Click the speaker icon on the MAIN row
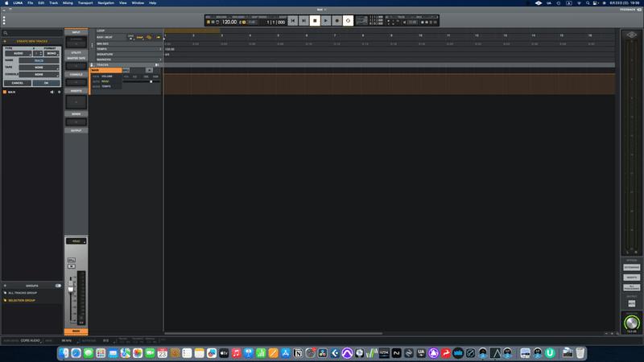Viewport: 644px width, 362px height. click(x=52, y=92)
